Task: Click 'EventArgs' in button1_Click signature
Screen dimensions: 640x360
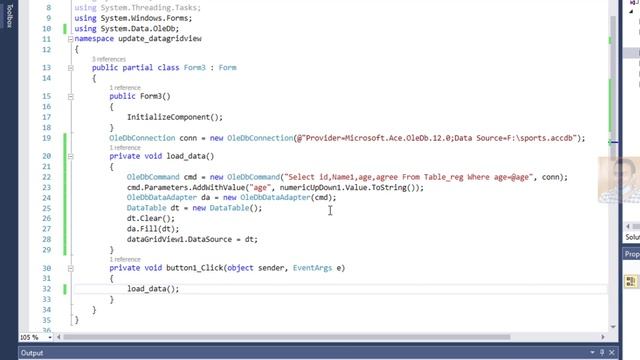Action: click(x=312, y=268)
